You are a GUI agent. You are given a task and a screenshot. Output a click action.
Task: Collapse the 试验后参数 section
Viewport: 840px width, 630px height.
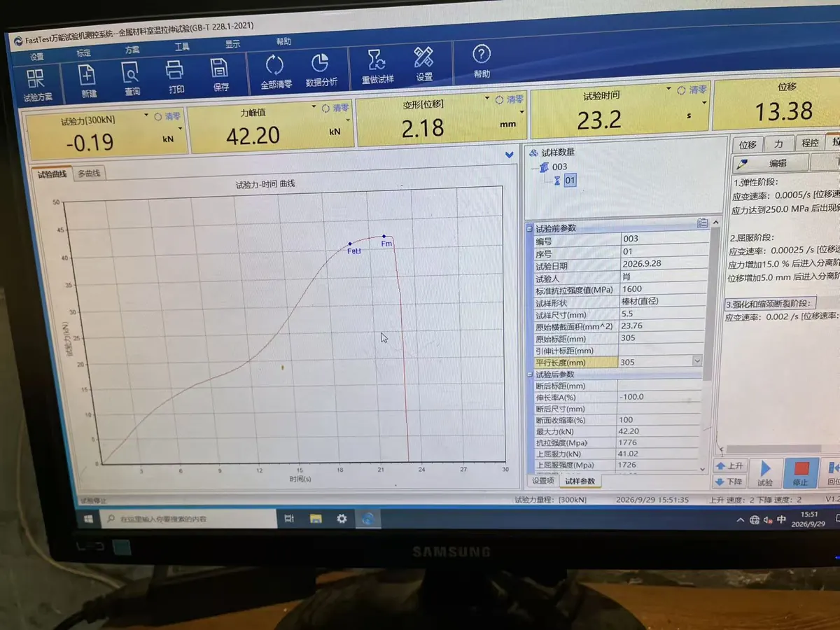pyautogui.click(x=529, y=374)
